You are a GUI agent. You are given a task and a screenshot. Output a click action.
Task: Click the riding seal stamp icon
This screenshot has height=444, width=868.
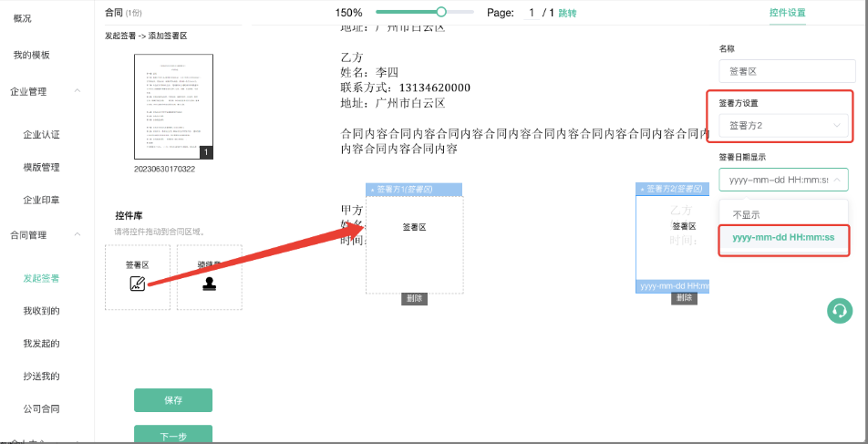[211, 283]
